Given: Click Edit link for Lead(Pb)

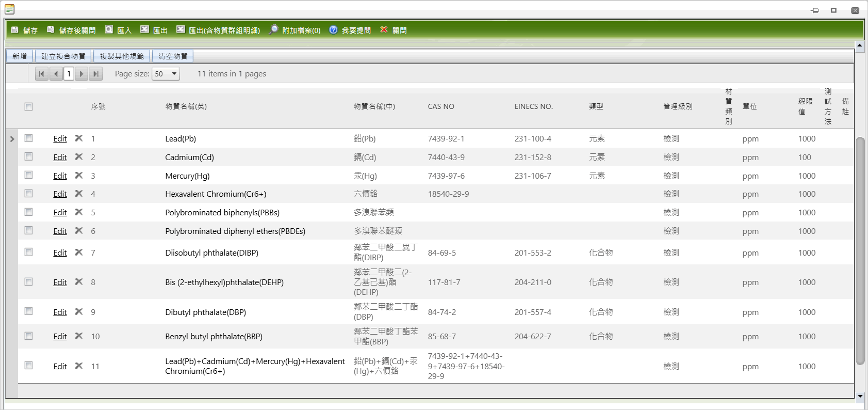Looking at the screenshot, I should pyautogui.click(x=60, y=138).
